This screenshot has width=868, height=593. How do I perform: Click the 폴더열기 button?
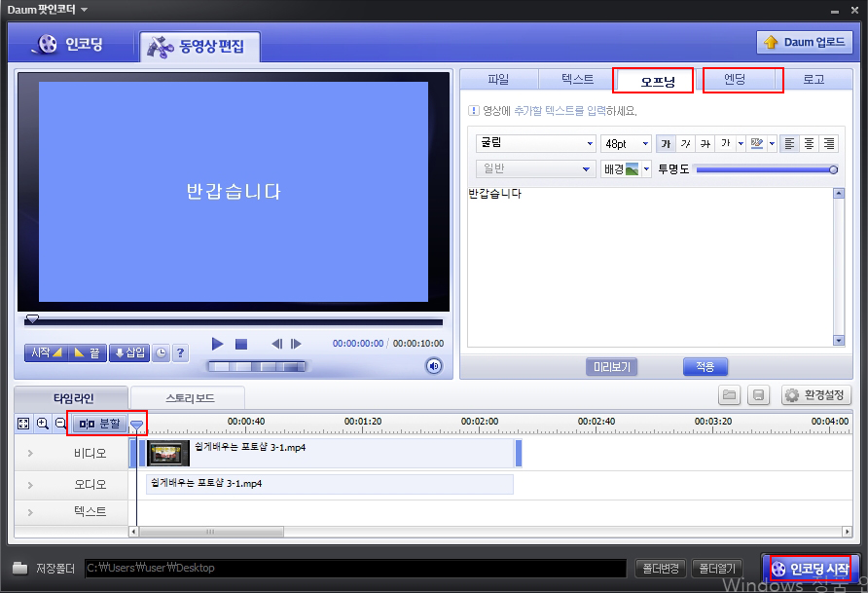[x=717, y=568]
